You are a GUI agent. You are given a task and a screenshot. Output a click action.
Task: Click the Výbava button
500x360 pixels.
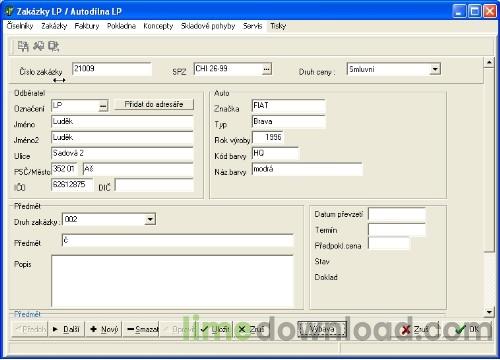322,329
